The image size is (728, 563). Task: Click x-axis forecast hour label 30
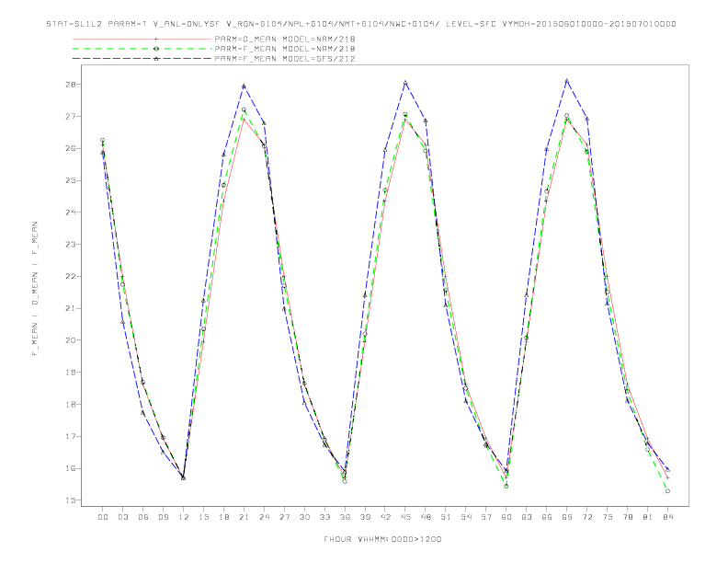[304, 517]
